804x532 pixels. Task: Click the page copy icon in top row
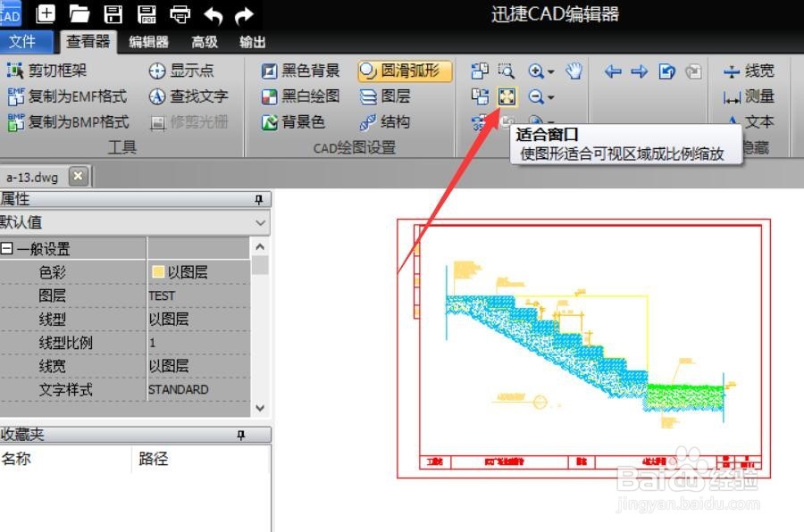[x=480, y=71]
